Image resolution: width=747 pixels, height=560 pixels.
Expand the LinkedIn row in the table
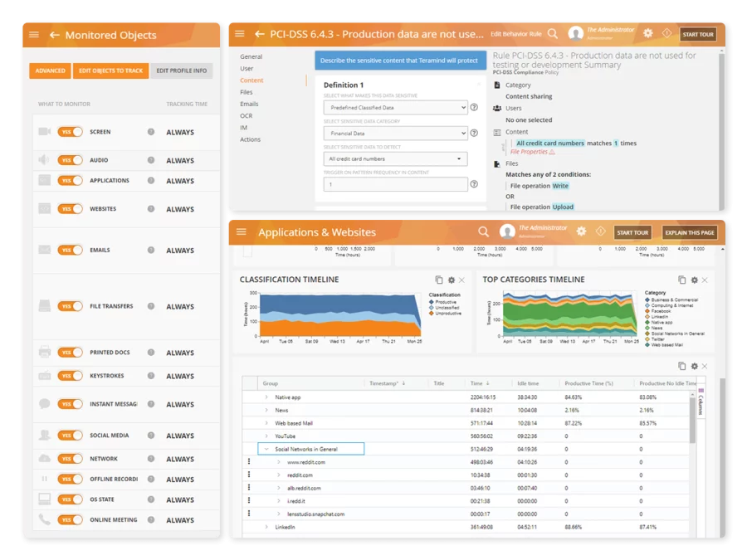(x=268, y=528)
